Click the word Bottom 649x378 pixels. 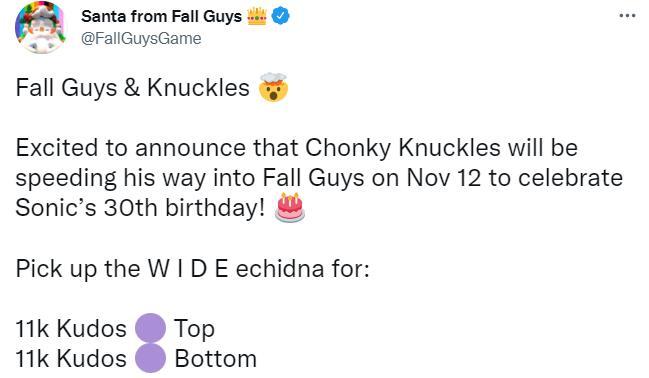tap(216, 359)
